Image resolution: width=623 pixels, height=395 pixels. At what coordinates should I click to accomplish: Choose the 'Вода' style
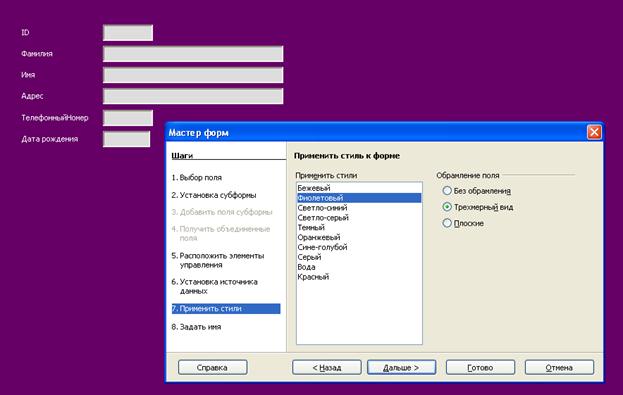pyautogui.click(x=359, y=267)
